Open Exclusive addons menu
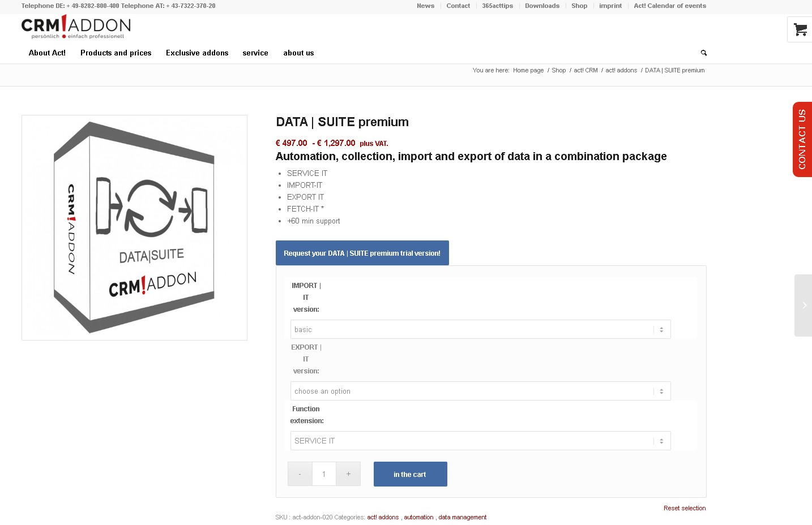Screen dimensions: 812x525 (x=197, y=53)
